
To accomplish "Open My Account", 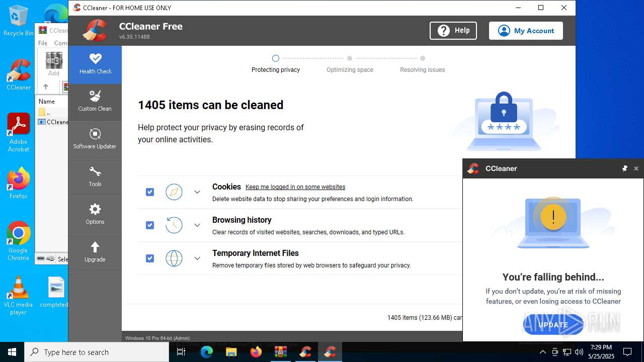I will pos(526,31).
